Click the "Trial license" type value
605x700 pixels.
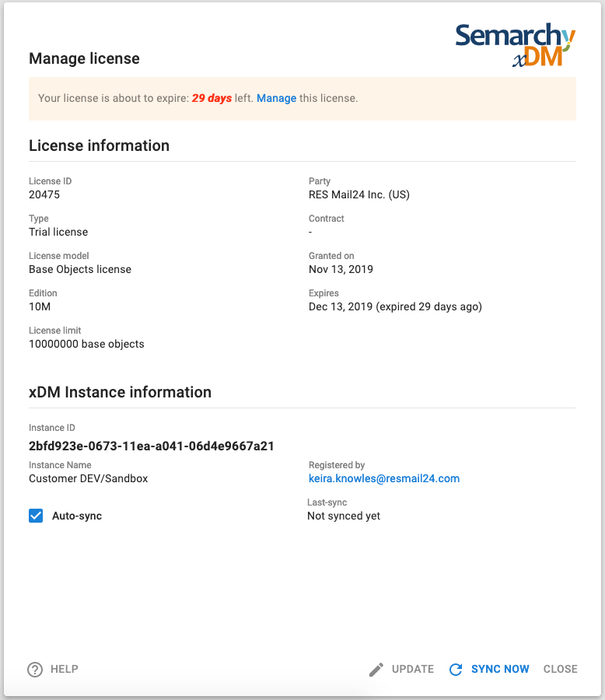point(58,232)
